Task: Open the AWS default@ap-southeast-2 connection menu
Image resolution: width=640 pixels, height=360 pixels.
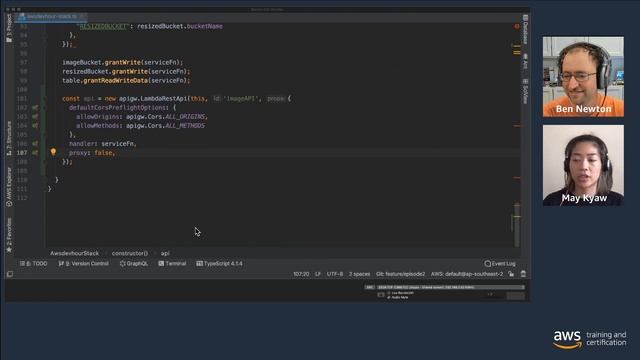Action: pyautogui.click(x=467, y=274)
